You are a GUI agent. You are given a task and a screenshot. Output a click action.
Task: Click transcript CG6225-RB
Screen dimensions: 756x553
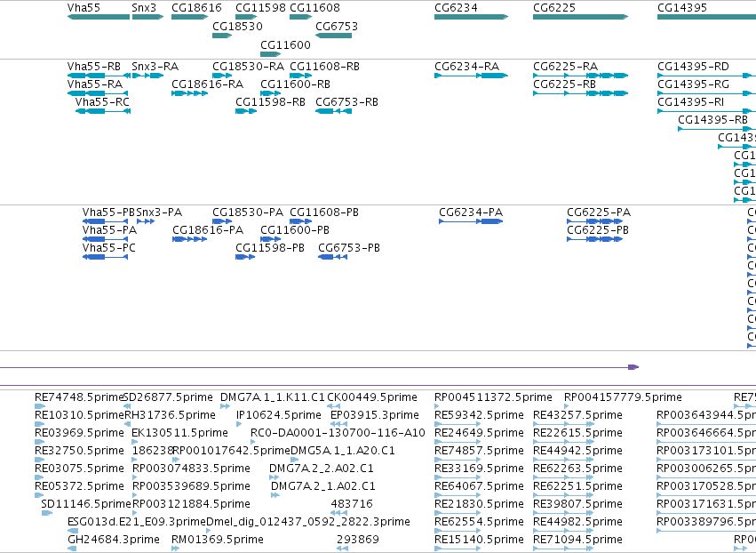tap(565, 84)
